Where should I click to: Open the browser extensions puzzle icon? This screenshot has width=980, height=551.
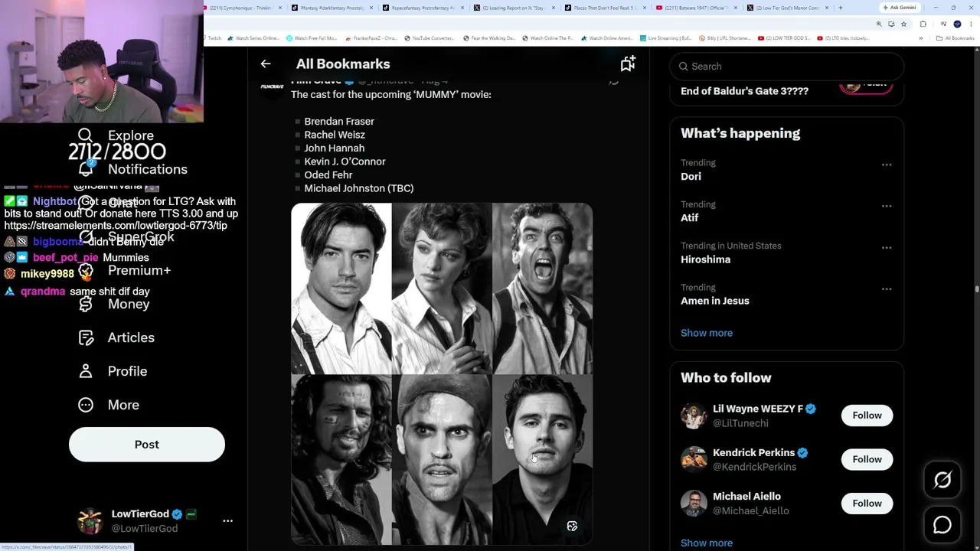pyautogui.click(x=923, y=24)
